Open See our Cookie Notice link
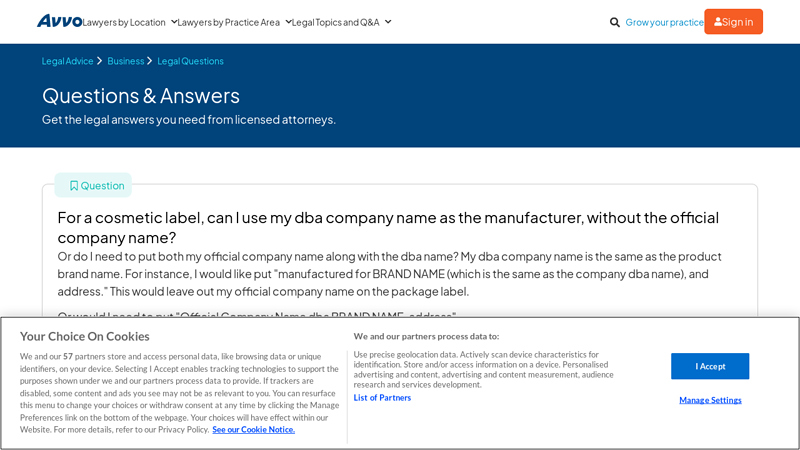The image size is (800, 450). click(254, 430)
